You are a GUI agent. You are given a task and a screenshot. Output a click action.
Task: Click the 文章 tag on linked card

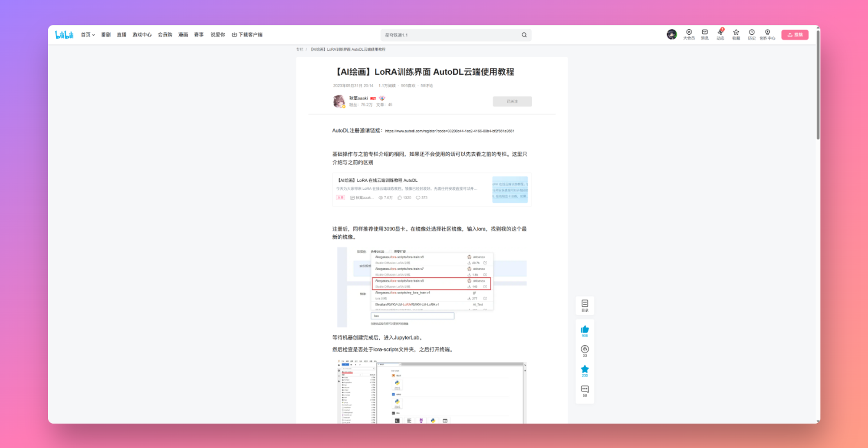click(x=340, y=198)
